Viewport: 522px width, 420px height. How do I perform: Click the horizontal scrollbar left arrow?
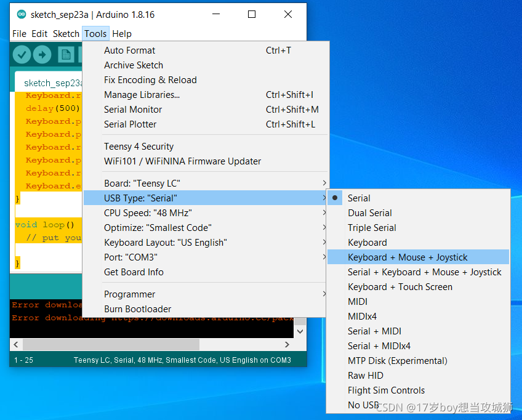pos(16,344)
